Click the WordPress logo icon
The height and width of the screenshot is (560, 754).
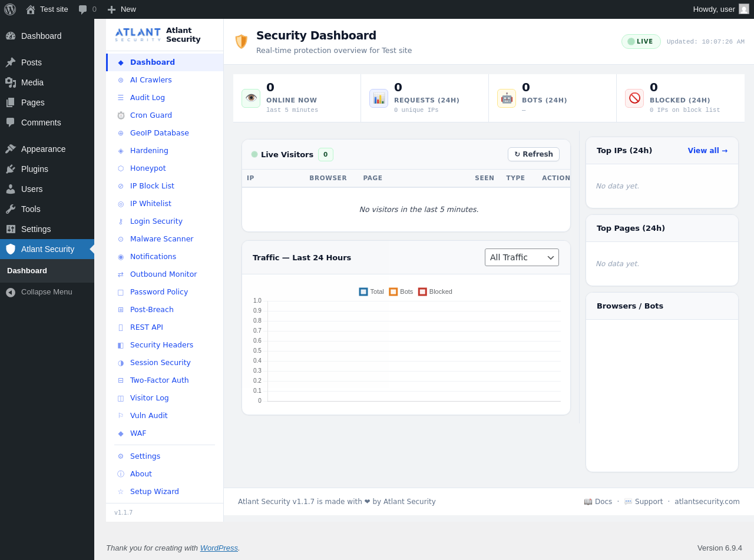[10, 9]
